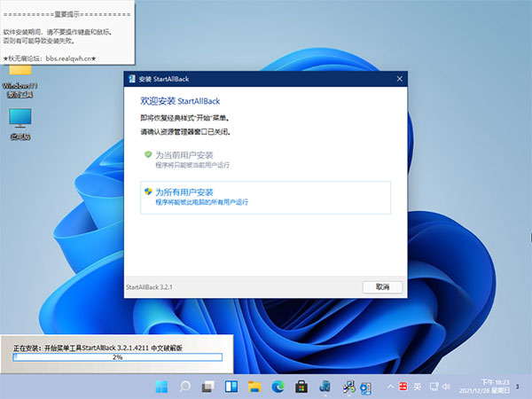The width and height of the screenshot is (532, 399).
Task: Expand hidden system tray icons
Action: (390, 387)
